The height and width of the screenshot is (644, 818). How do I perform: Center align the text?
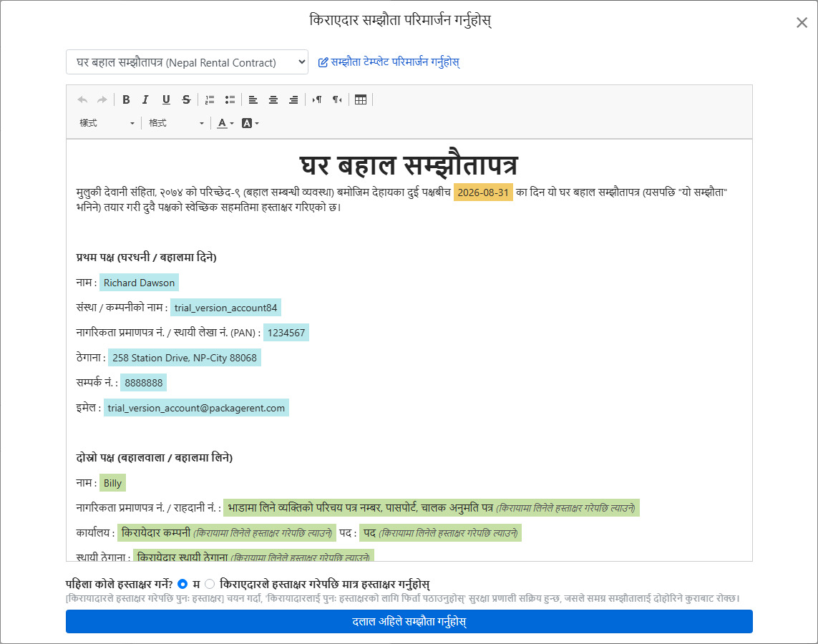point(273,99)
